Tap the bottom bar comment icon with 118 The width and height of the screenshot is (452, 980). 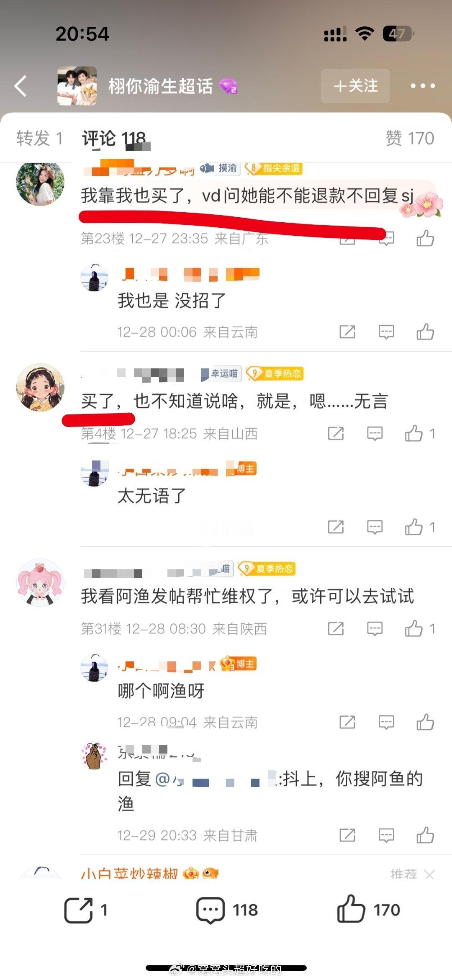click(x=211, y=910)
